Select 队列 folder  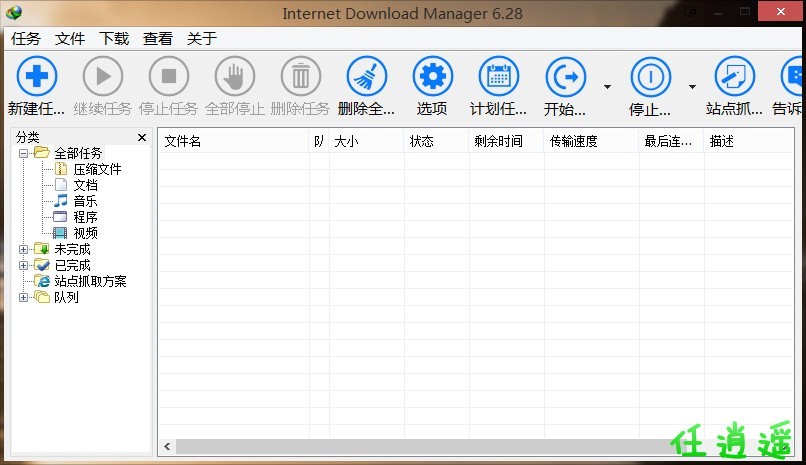tap(66, 297)
